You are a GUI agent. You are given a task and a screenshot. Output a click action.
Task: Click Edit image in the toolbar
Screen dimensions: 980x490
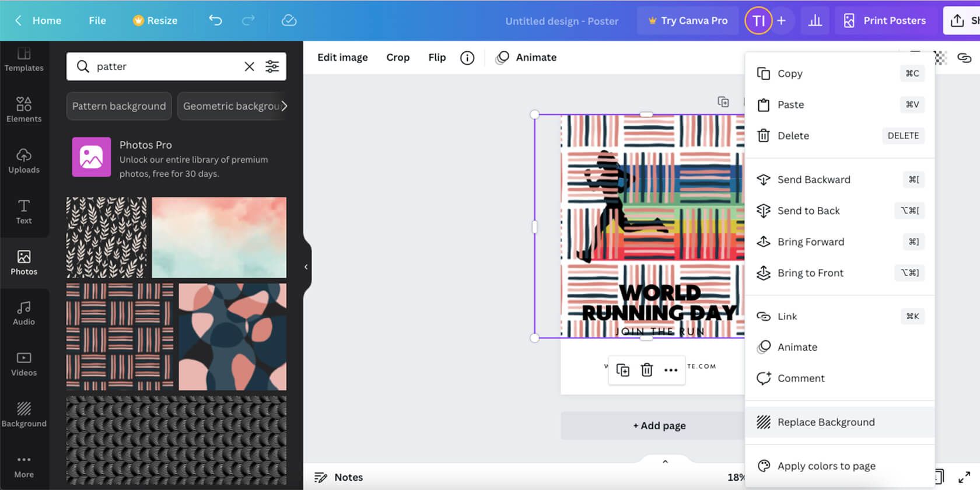(x=342, y=57)
